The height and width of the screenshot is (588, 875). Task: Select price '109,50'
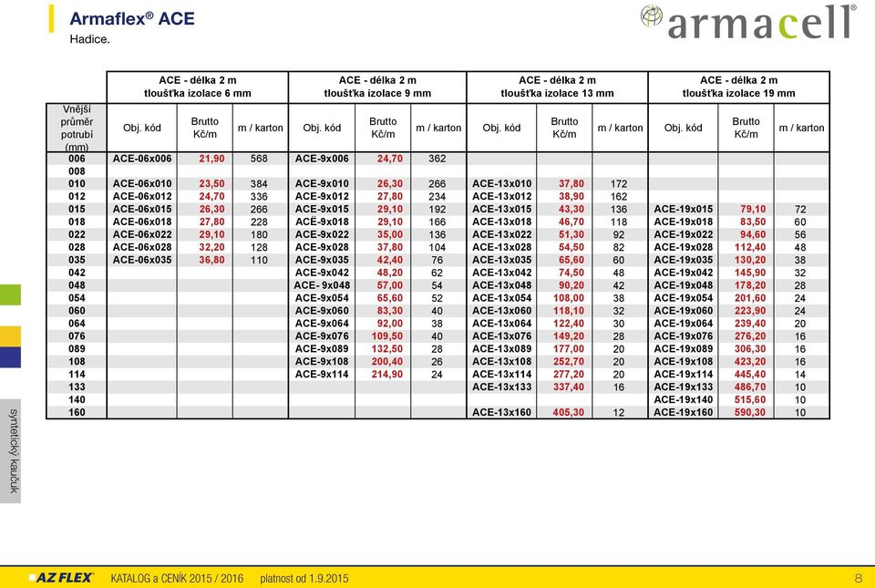[387, 335]
